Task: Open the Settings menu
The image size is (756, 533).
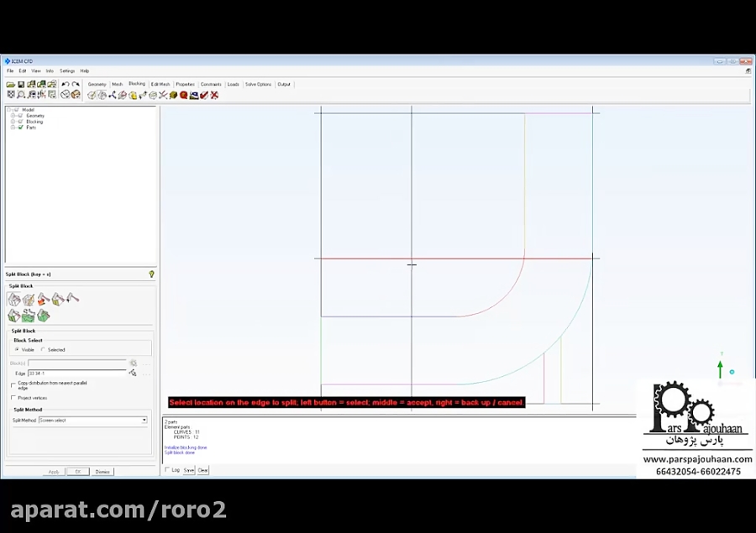Action: [x=67, y=71]
